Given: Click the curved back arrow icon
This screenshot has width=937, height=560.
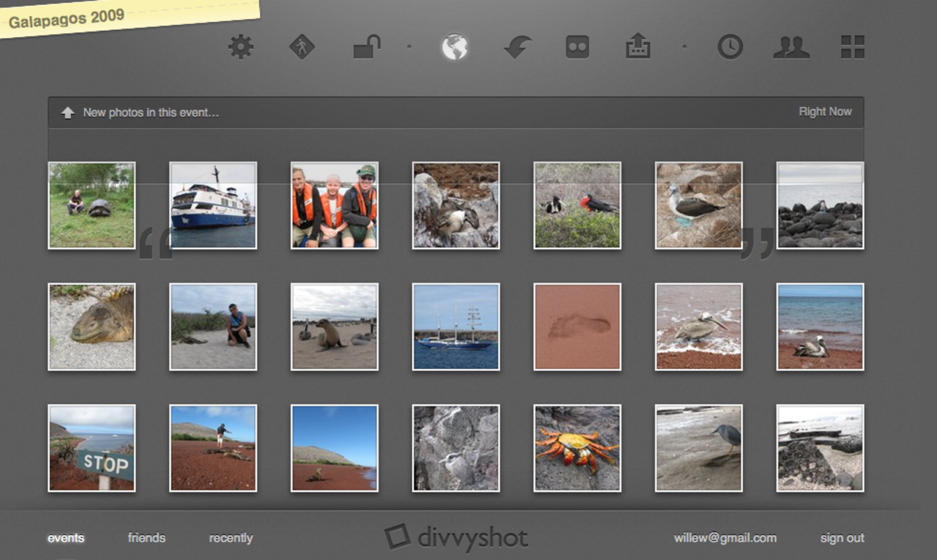Looking at the screenshot, I should point(518,48).
